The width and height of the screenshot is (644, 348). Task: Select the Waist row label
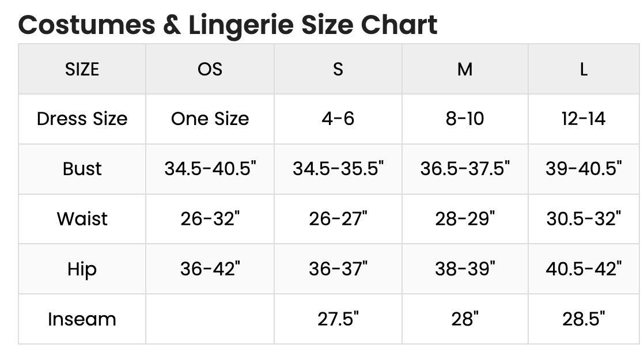coord(82,219)
